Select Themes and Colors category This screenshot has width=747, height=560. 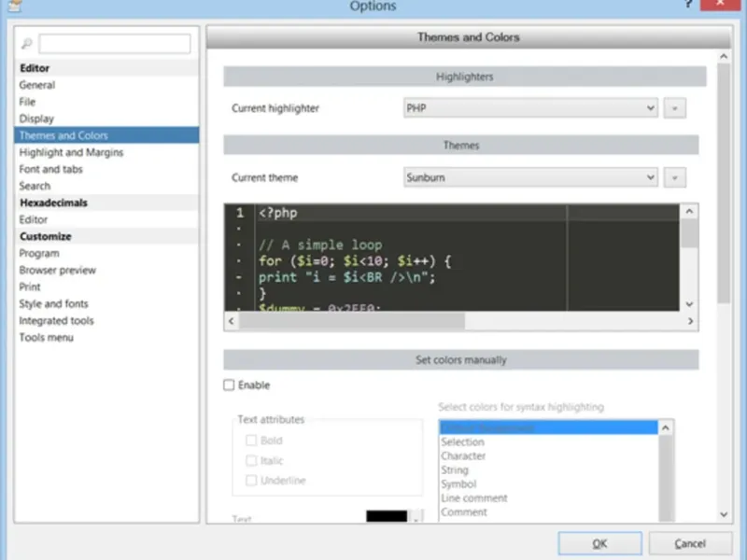106,135
